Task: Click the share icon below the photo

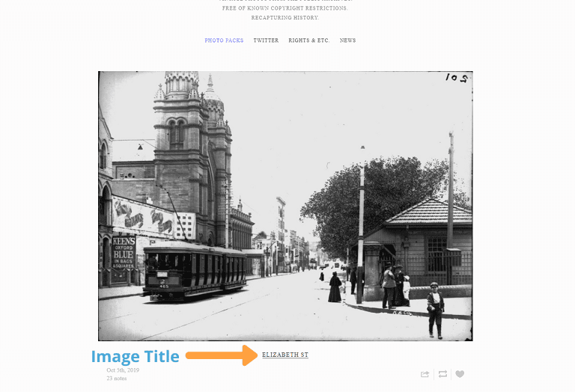Action: (425, 374)
